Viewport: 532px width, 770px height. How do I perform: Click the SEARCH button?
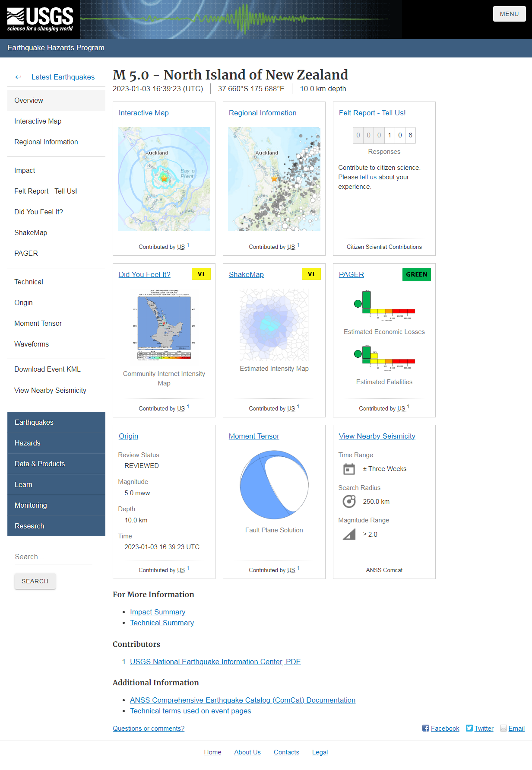point(35,581)
